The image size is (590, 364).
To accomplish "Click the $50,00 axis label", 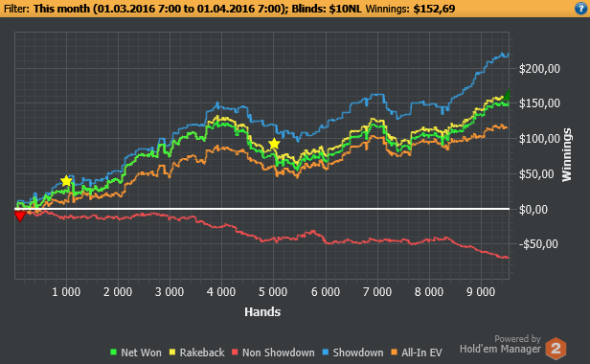I will [x=536, y=174].
